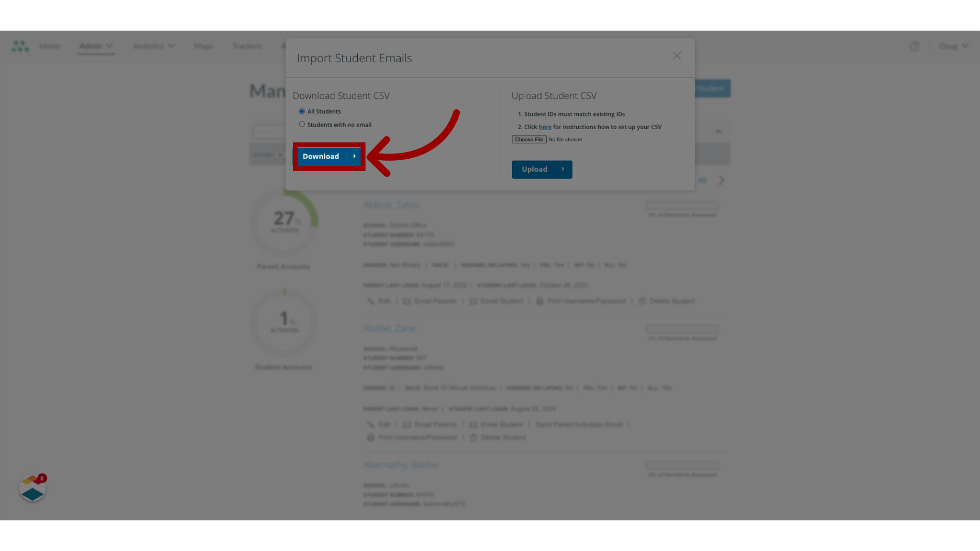The height and width of the screenshot is (551, 980).
Task: Open the Admin dropdown menu
Action: tap(95, 46)
